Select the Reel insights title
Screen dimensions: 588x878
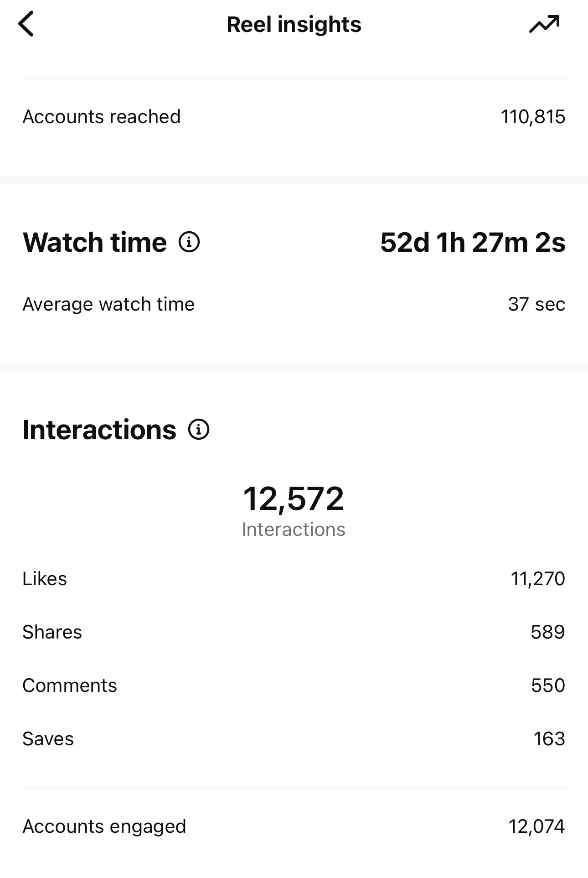[x=294, y=25]
